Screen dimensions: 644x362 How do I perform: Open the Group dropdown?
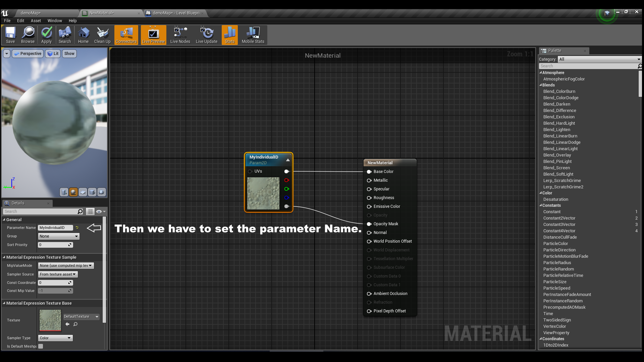click(59, 236)
